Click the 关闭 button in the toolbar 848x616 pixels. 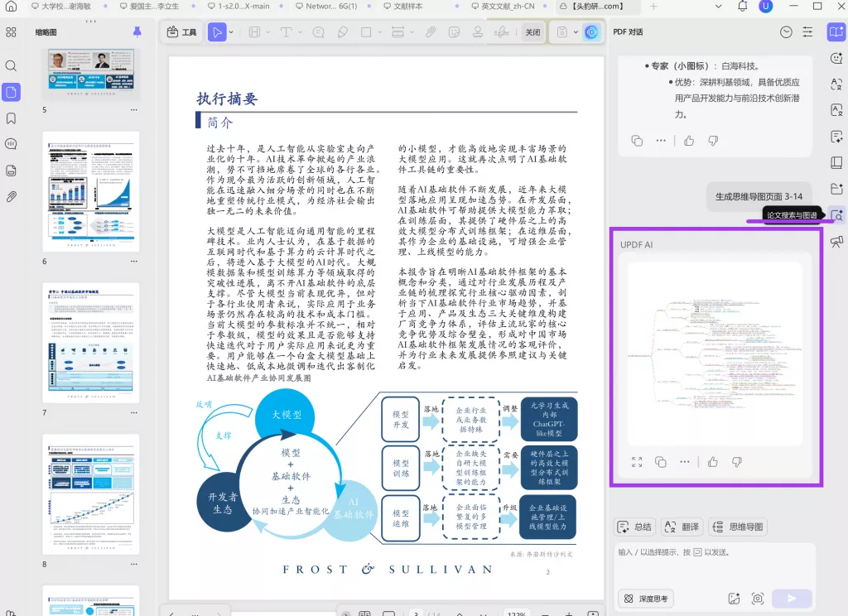coord(532,32)
